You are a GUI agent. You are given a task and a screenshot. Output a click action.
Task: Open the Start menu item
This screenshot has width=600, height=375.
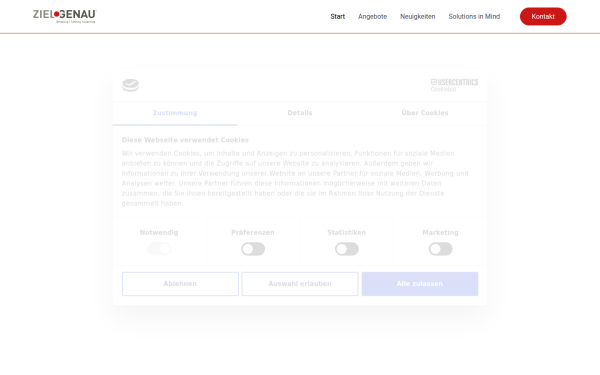(x=338, y=16)
